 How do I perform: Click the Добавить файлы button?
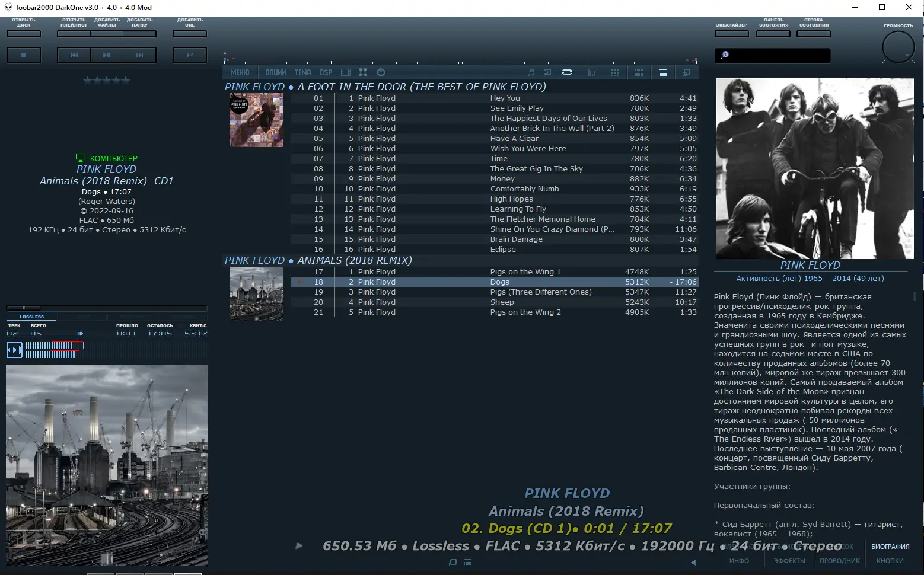pos(107,34)
